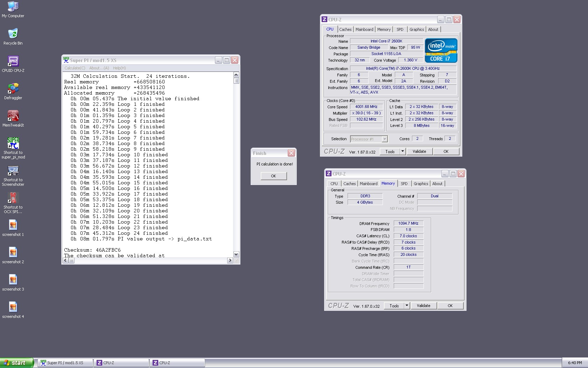This screenshot has width=588, height=368.
Task: Select the super_pi_mod shortcut icon
Action: pos(13,148)
